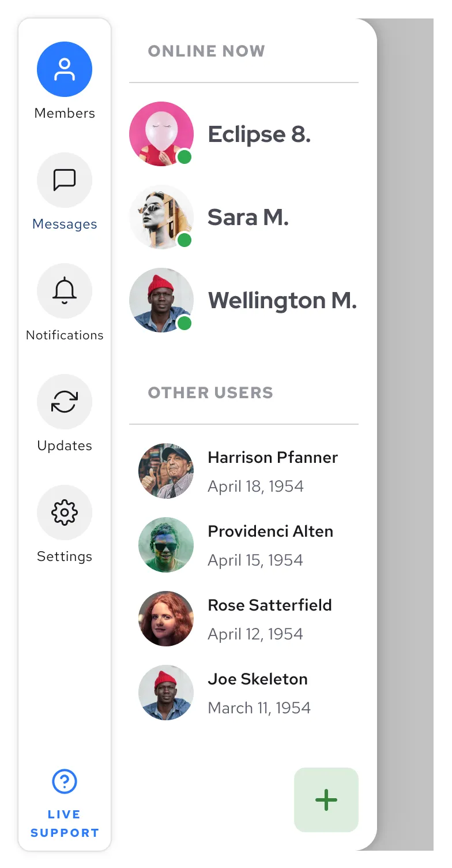Click the Wellington M. online member name
Screen dimensions: 452x868
pos(282,300)
